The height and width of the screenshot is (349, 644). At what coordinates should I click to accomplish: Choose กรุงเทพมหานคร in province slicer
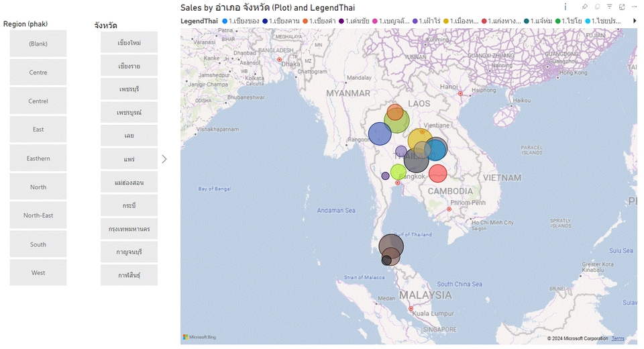pos(129,229)
